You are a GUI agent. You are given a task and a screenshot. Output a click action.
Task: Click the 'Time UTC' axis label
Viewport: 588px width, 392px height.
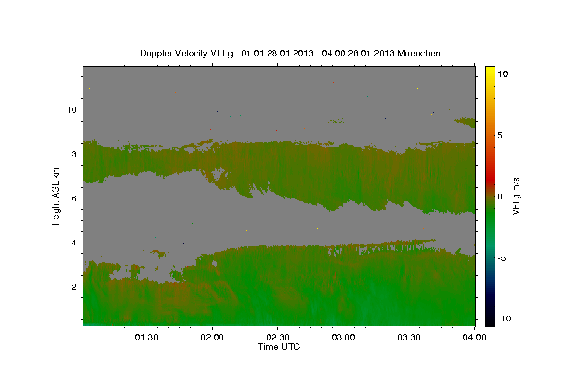(279, 347)
